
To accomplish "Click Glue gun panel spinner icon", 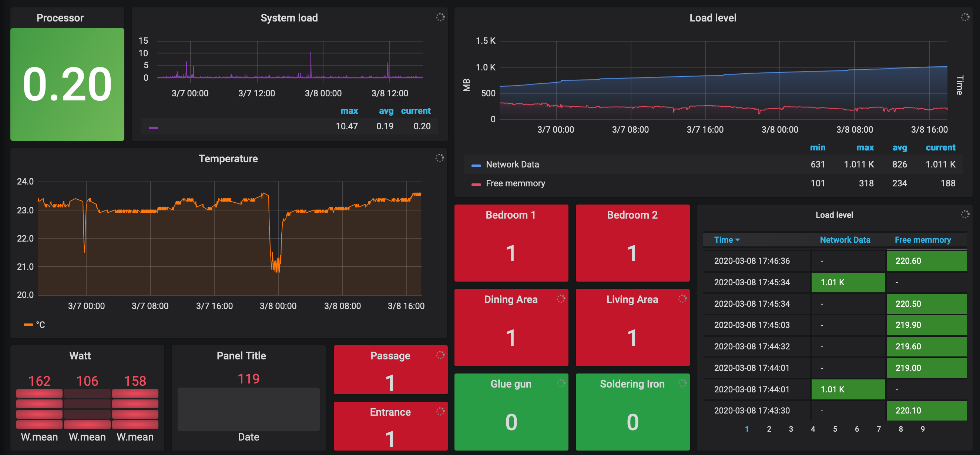I will pos(561,383).
